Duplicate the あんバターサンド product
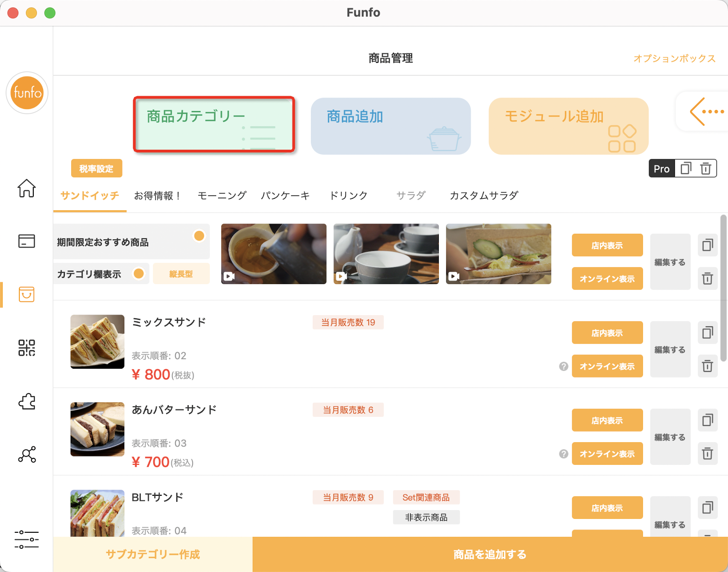 [x=707, y=420]
